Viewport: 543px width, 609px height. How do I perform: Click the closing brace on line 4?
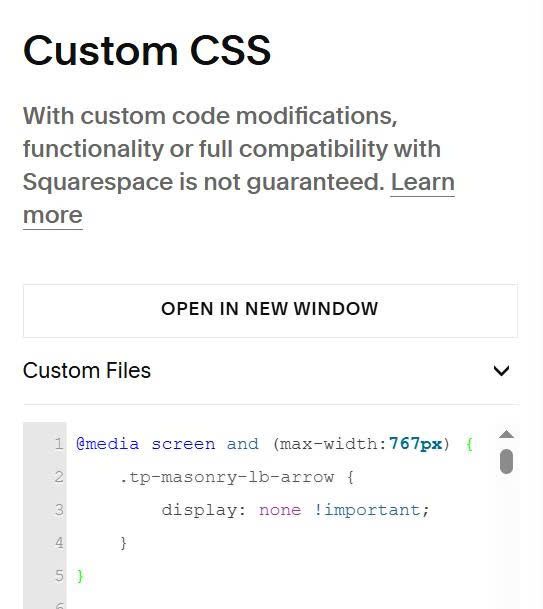[123, 543]
